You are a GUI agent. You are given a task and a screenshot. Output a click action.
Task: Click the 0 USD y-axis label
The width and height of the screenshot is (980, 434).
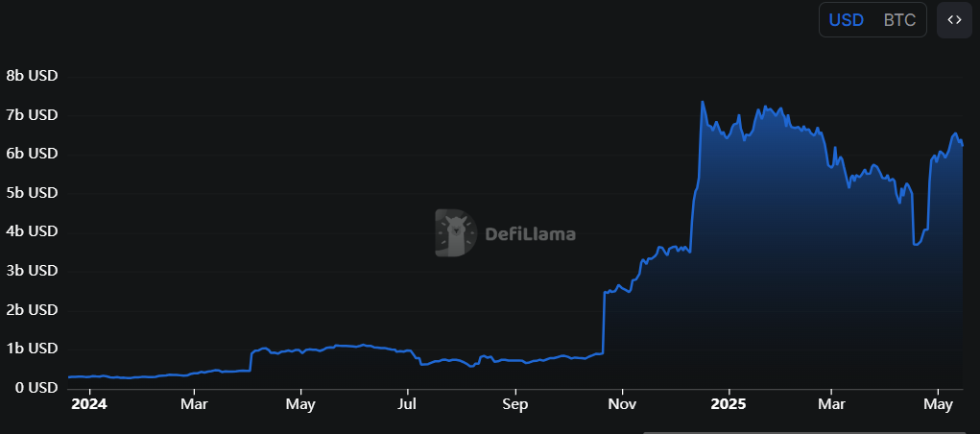point(35,388)
